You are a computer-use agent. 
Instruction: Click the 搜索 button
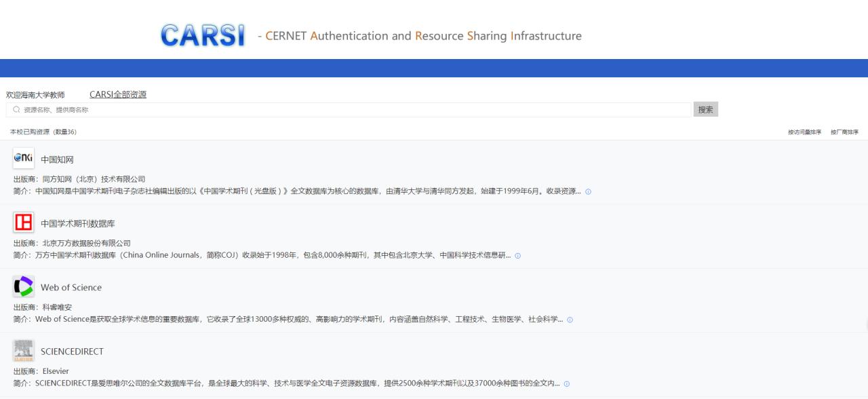[x=705, y=109]
